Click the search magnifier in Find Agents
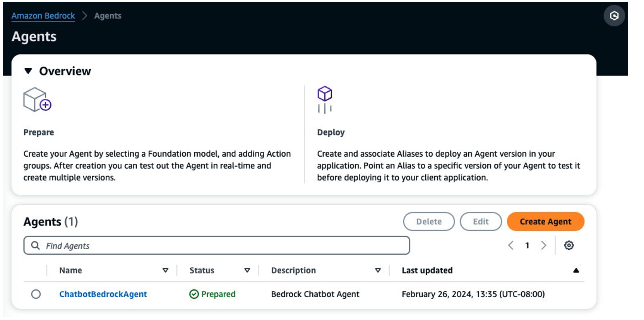Image resolution: width=644 pixels, height=320 pixels. click(35, 246)
